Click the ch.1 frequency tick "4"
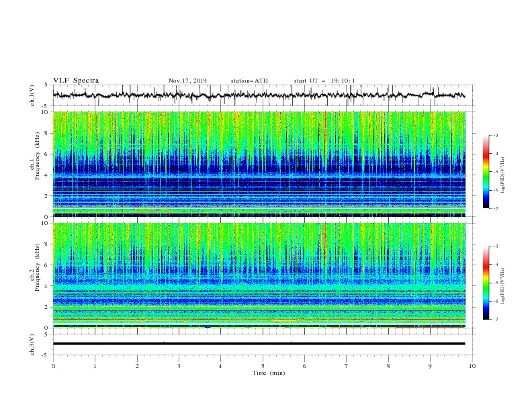 point(46,175)
